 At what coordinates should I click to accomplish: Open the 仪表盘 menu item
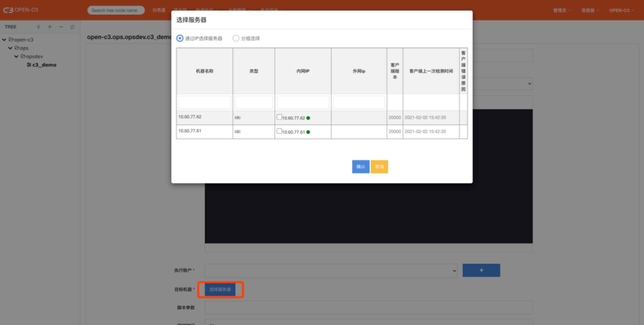tap(159, 10)
